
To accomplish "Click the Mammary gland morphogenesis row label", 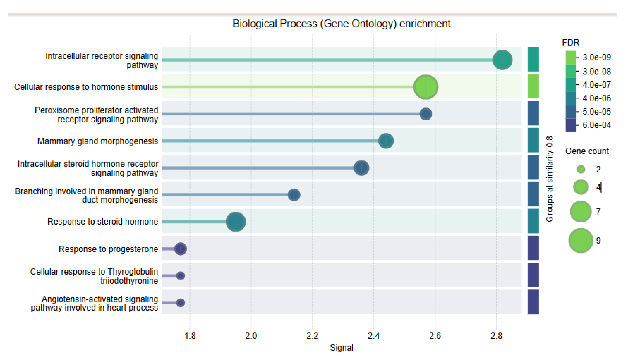I will tap(98, 141).
